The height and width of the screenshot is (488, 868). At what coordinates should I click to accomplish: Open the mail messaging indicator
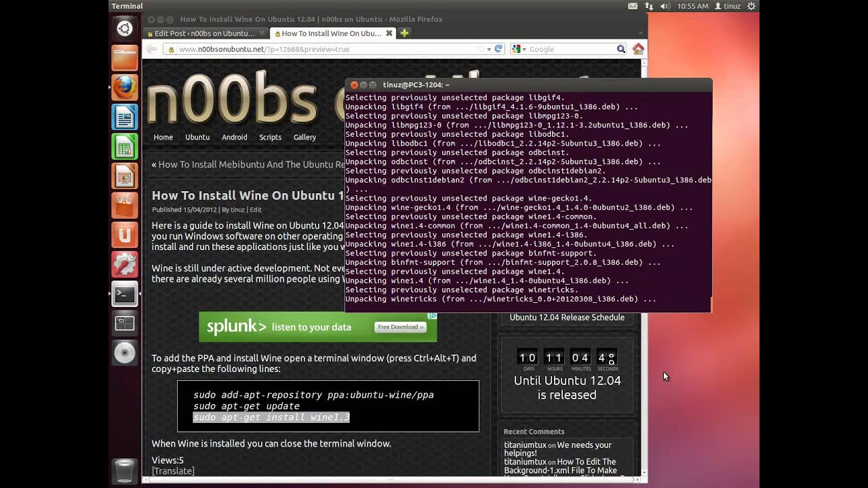tap(633, 6)
